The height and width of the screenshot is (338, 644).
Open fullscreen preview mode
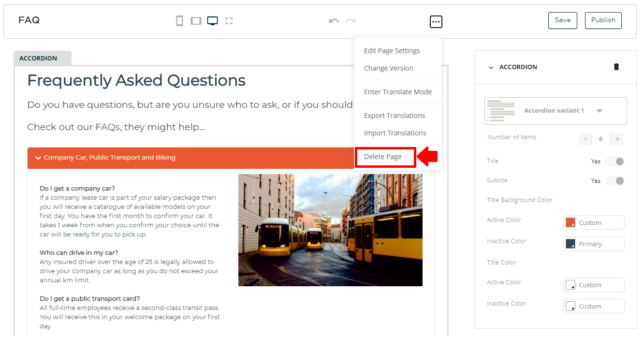tap(229, 21)
